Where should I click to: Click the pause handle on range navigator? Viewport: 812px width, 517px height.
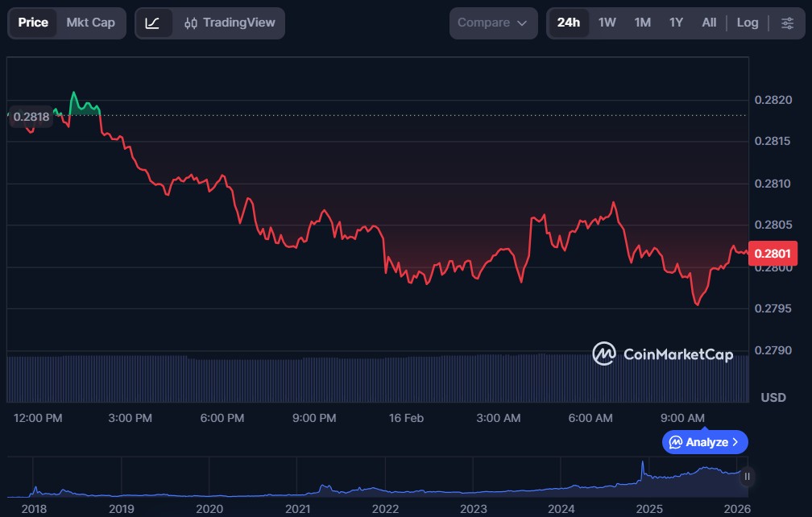click(747, 477)
